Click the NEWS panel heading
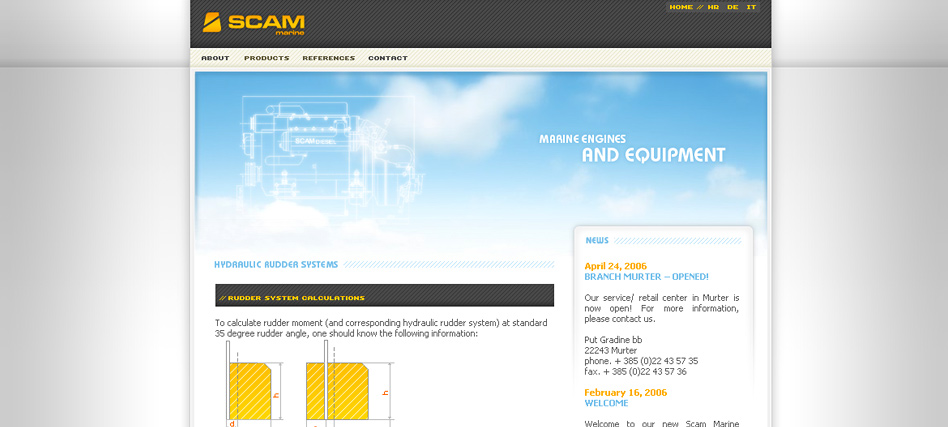This screenshot has height=427, width=948. tap(597, 240)
